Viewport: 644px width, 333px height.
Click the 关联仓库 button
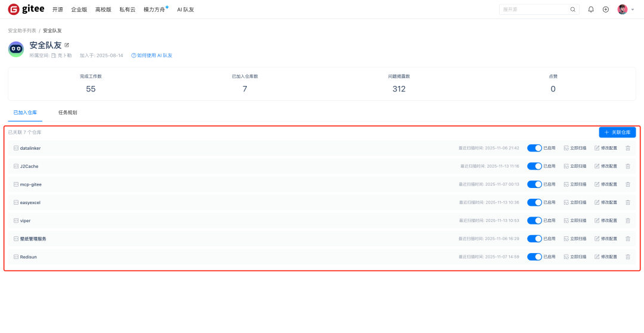point(617,132)
